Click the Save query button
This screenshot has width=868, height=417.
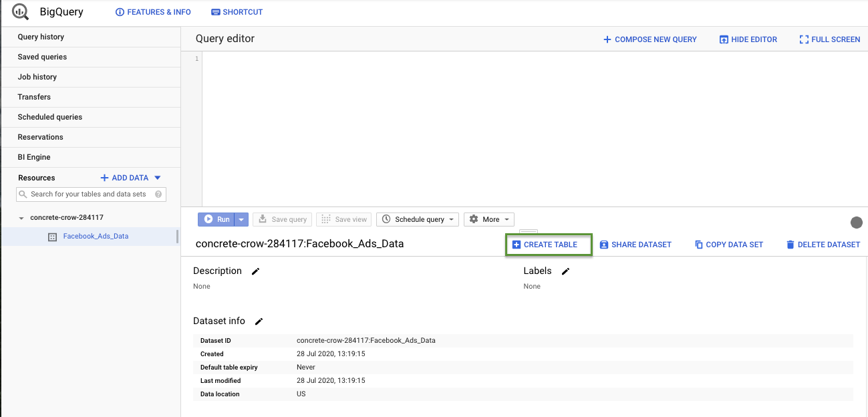282,219
